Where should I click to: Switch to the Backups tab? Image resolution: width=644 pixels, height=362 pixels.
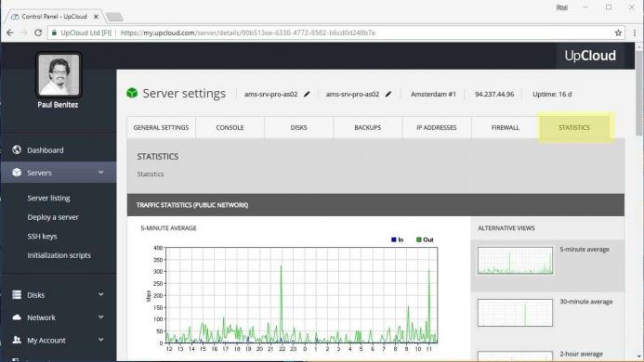368,128
